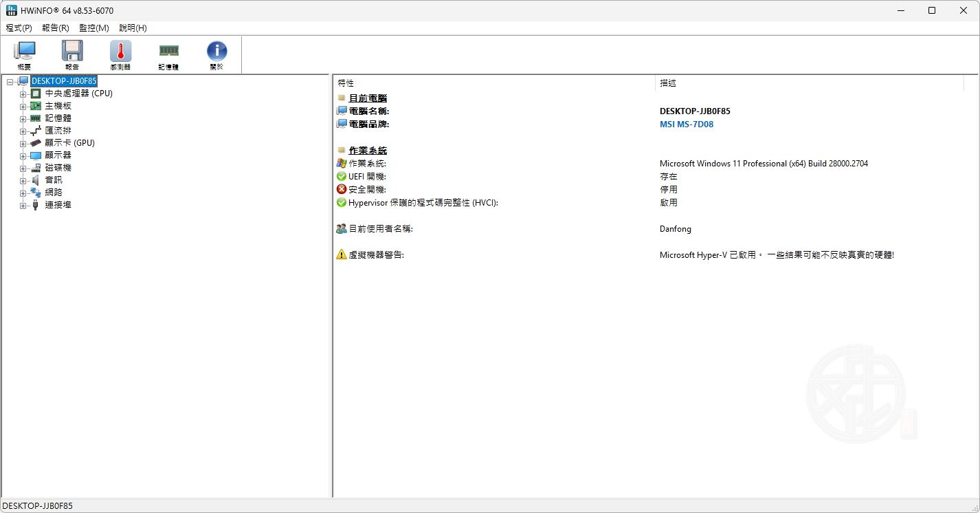The width and height of the screenshot is (980, 513).
Task: Click the monitor icon beside 電腦品牌
Action: point(342,124)
